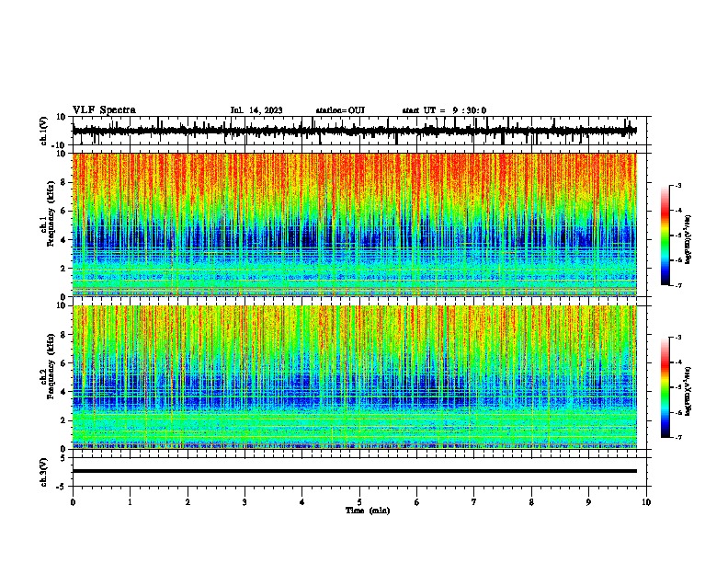This screenshot has width=728, height=563.
Task: Click the "ch.3(V)" axis label
Action: pyautogui.click(x=43, y=472)
